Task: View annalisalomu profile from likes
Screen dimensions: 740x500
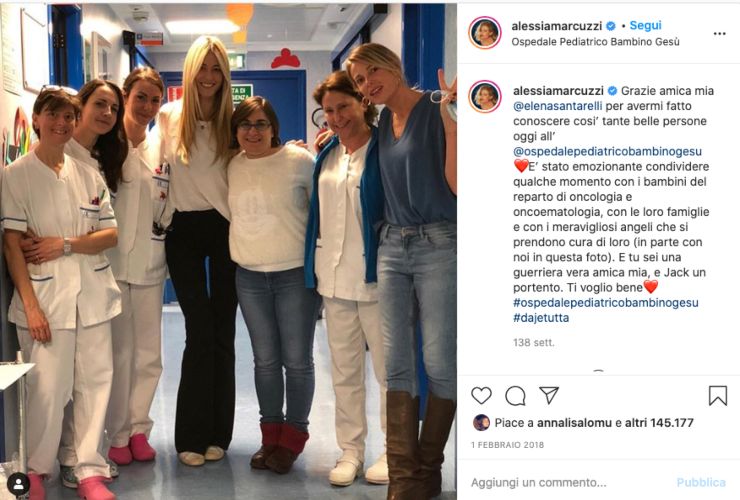Action: tap(575, 423)
